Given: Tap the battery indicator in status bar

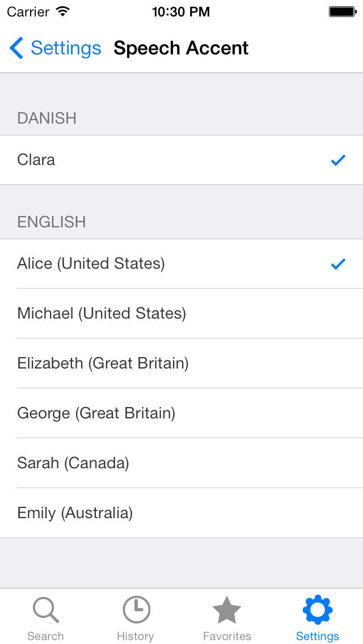Looking at the screenshot, I should [x=343, y=12].
